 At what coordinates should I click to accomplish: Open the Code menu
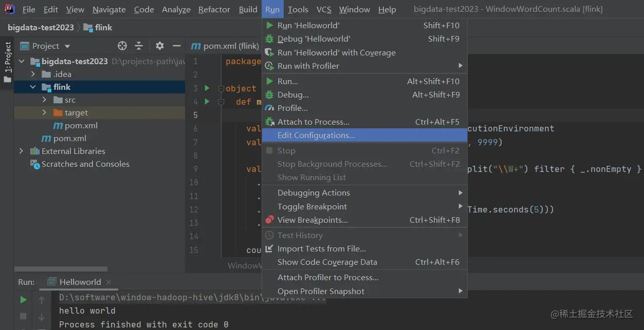click(x=144, y=9)
